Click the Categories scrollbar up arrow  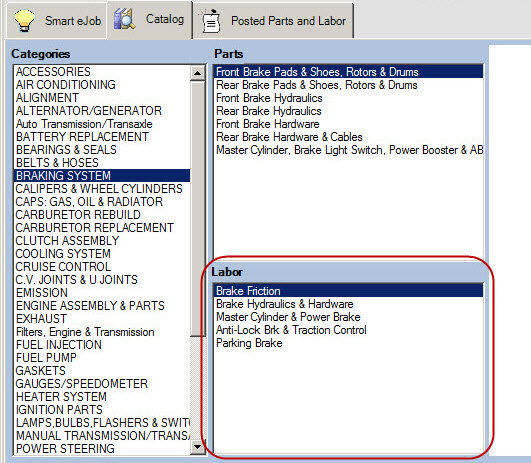pyautogui.click(x=197, y=73)
